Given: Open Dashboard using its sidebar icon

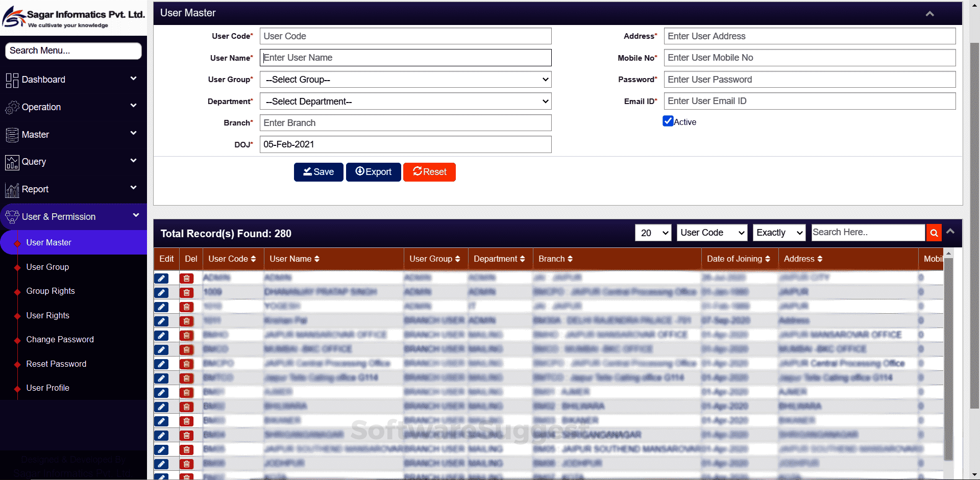Looking at the screenshot, I should [11, 80].
